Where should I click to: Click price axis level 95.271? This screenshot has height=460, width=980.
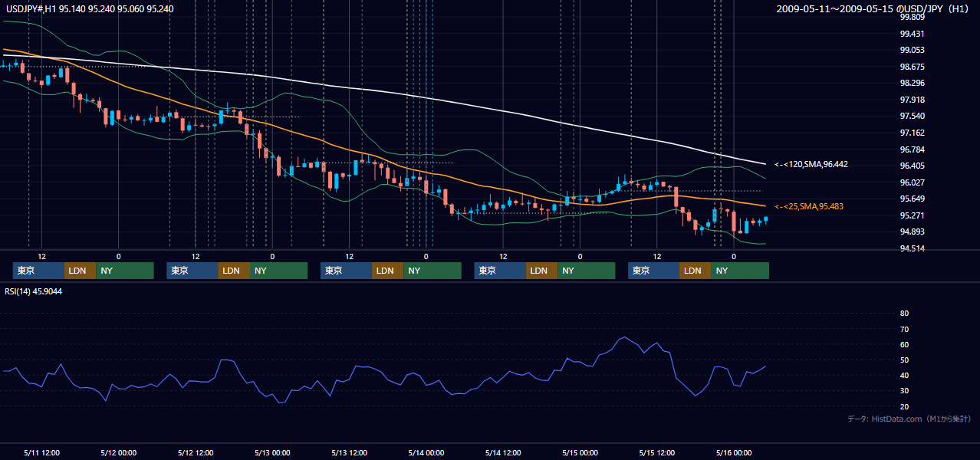pos(913,215)
